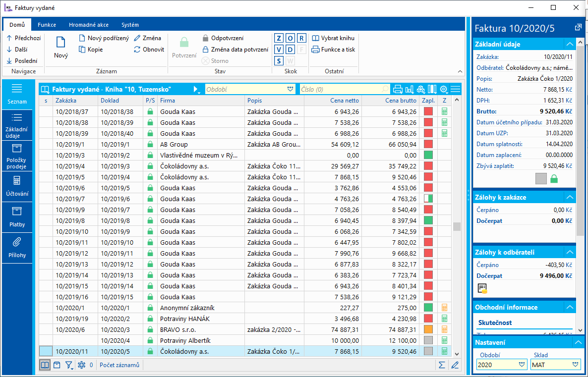Collapse the Nastavení section
Screen dimensions: 588x377
click(x=578, y=342)
